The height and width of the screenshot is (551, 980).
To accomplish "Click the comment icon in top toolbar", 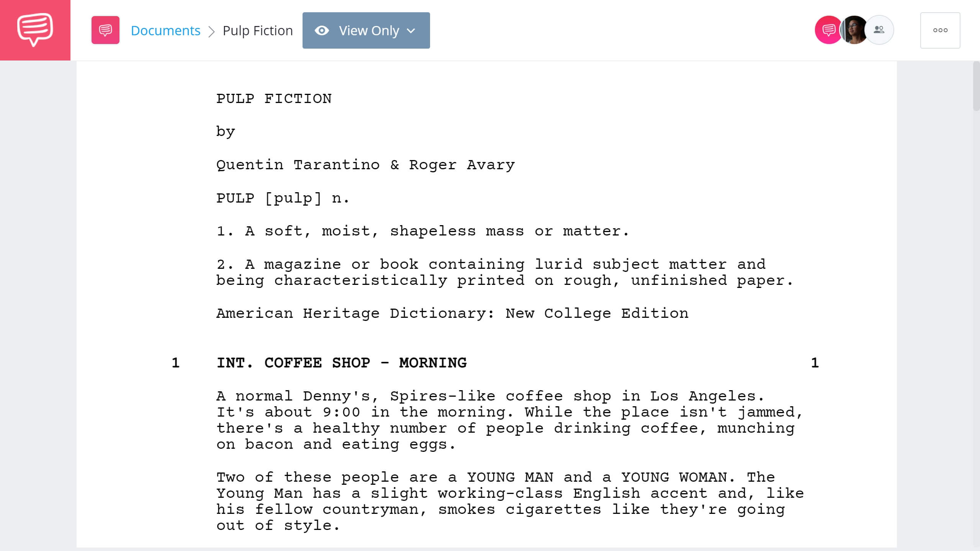I will (x=106, y=30).
